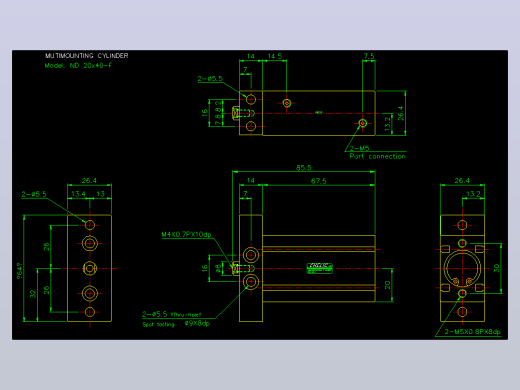Click the ø9X8dp counterbore callout
Viewport: 520px width, 390px height.
[197, 323]
